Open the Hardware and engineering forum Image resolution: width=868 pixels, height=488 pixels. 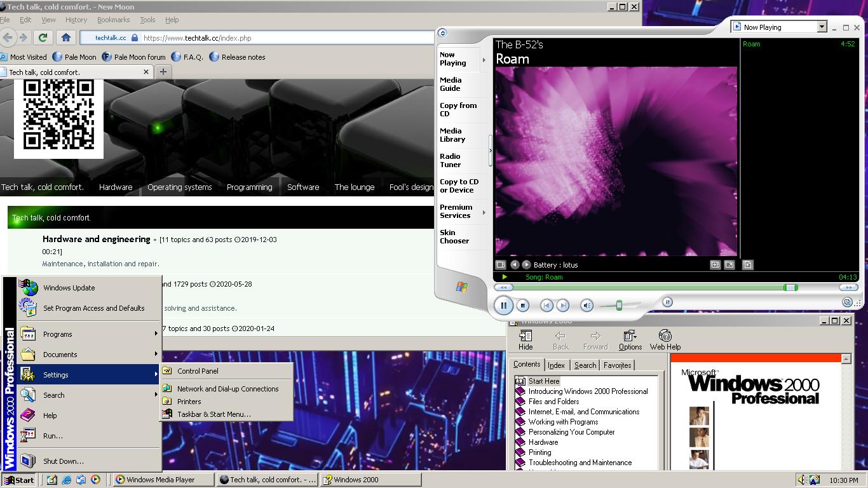click(96, 239)
